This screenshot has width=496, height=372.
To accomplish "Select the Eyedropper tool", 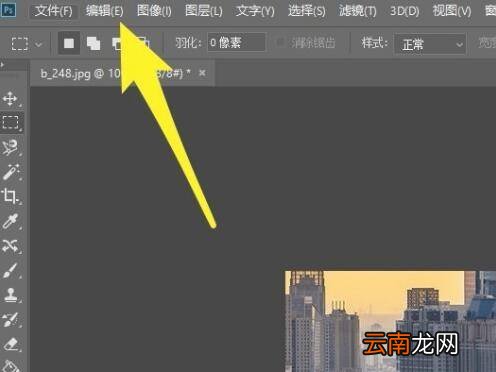I will 10,221.
